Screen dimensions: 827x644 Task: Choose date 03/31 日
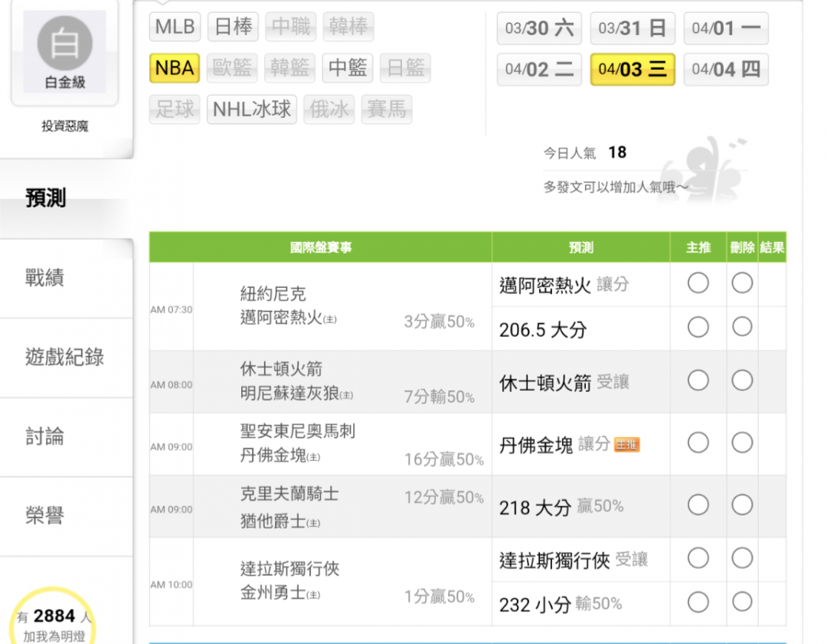[633, 28]
